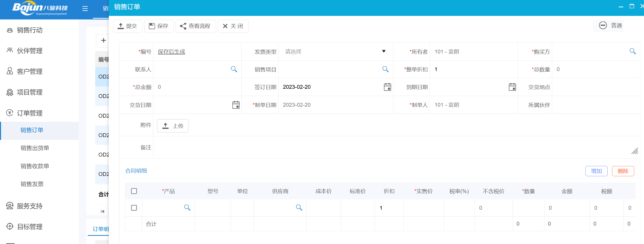Open the 交货日期 calendar picker

click(x=235, y=105)
